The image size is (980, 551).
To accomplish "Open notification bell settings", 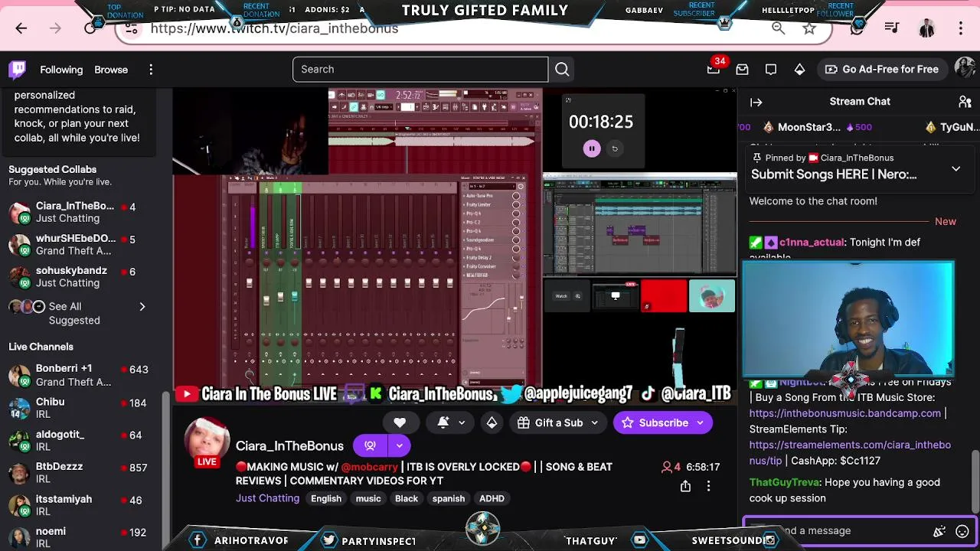I will 443,422.
